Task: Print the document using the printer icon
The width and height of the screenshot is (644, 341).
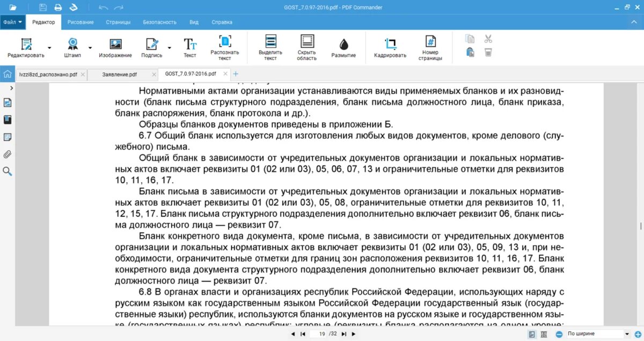Action: (x=58, y=8)
